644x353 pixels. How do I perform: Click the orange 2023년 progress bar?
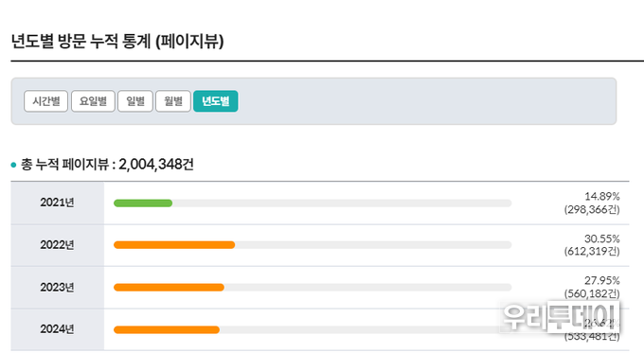pyautogui.click(x=169, y=288)
